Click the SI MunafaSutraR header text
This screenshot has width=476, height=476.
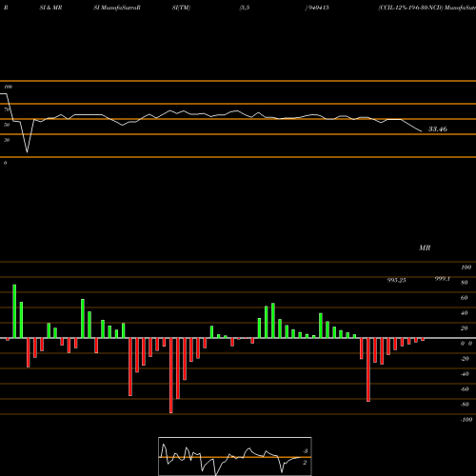coord(117,8)
